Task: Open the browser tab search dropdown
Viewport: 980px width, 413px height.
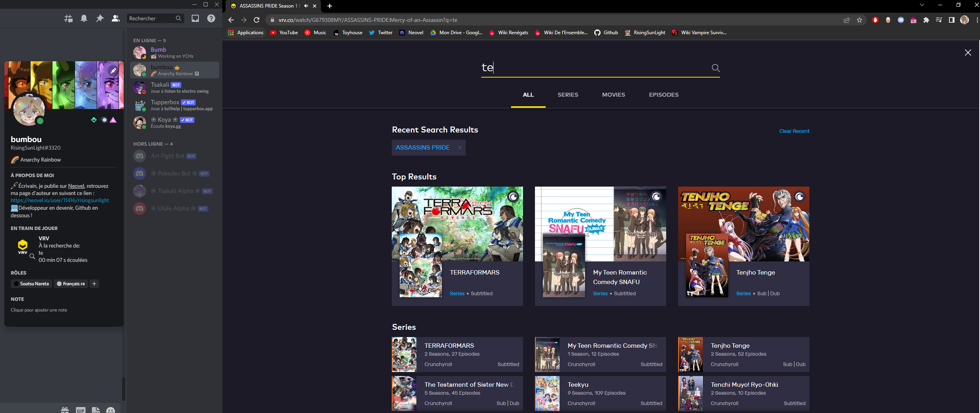Action: click(x=922, y=5)
